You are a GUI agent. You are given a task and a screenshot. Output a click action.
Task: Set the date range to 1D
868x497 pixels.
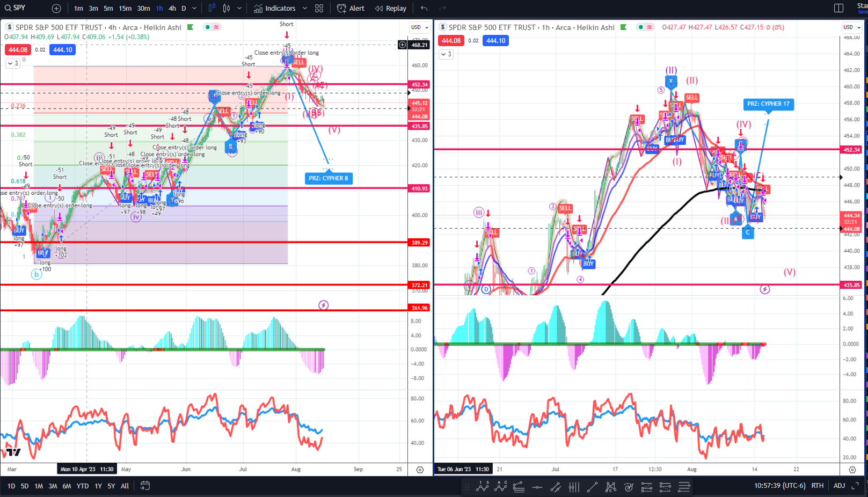click(x=11, y=486)
